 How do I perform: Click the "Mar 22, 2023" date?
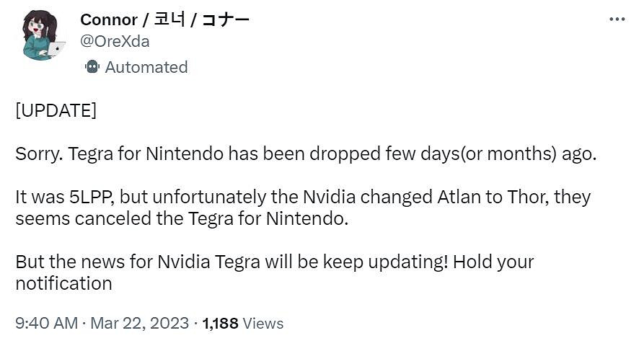[139, 323]
